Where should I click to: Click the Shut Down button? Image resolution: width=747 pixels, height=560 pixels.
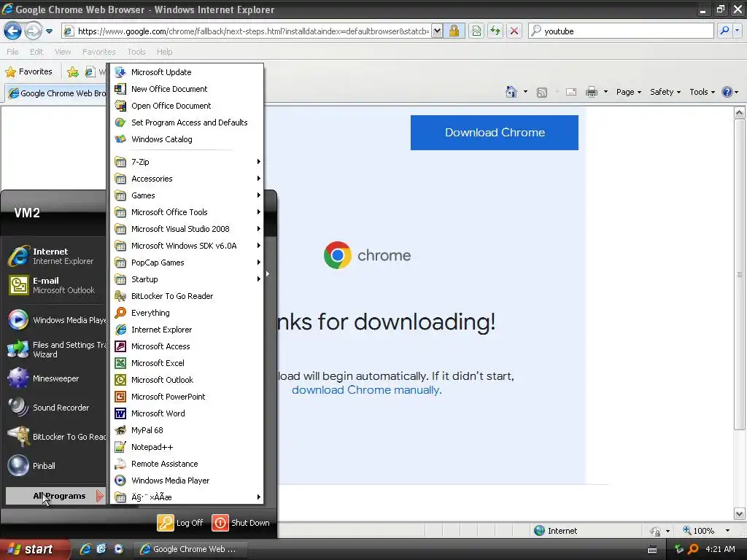pos(241,523)
